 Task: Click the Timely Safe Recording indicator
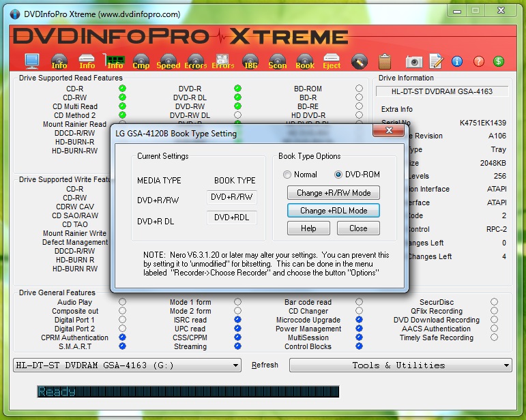(494, 337)
